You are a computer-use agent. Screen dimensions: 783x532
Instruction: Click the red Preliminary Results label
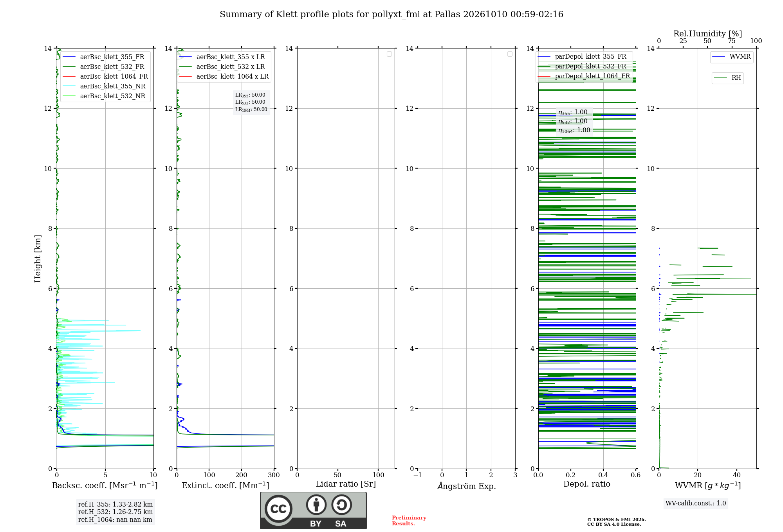[x=409, y=521]
